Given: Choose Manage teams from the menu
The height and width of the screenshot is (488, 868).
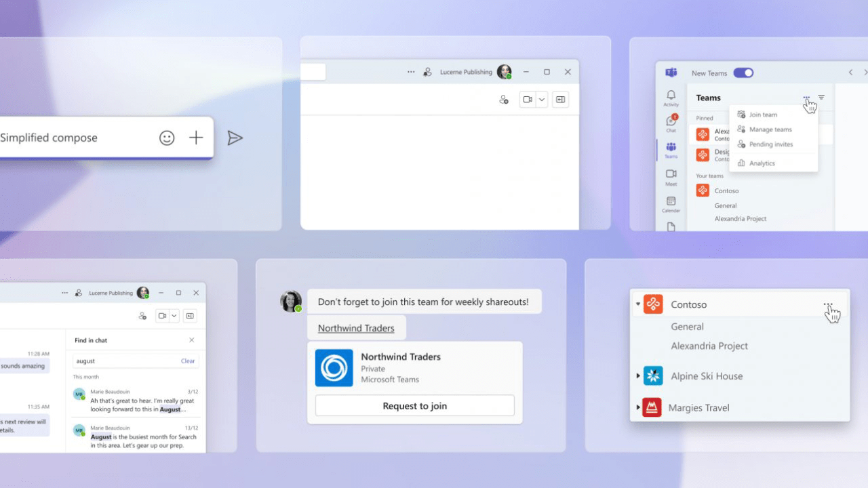Looking at the screenshot, I should click(773, 129).
